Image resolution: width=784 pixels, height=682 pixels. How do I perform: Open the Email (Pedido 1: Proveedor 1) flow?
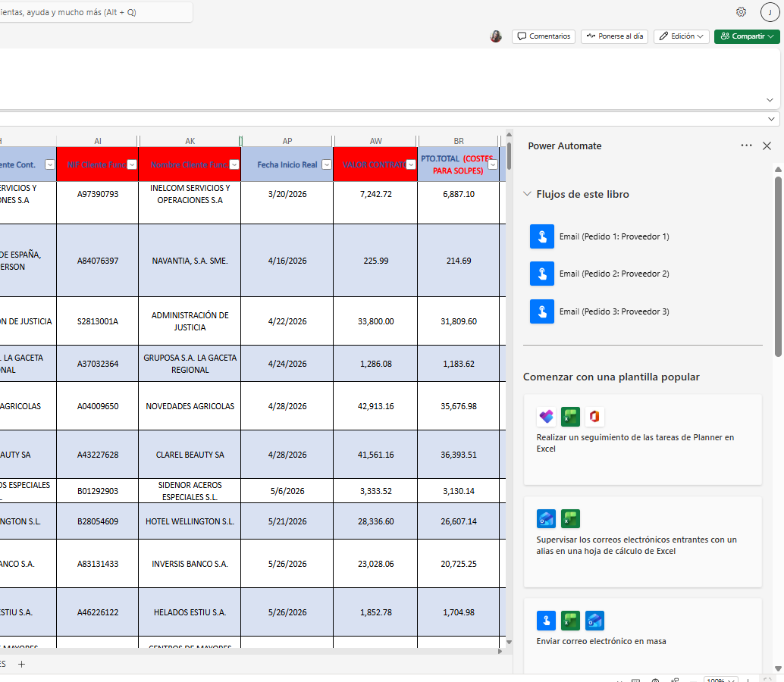tap(614, 236)
